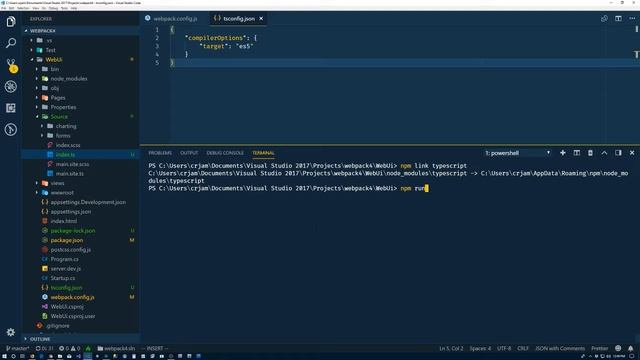Open the Manage gear in the activity bar
This screenshot has height=360, width=640.
pos(11,332)
